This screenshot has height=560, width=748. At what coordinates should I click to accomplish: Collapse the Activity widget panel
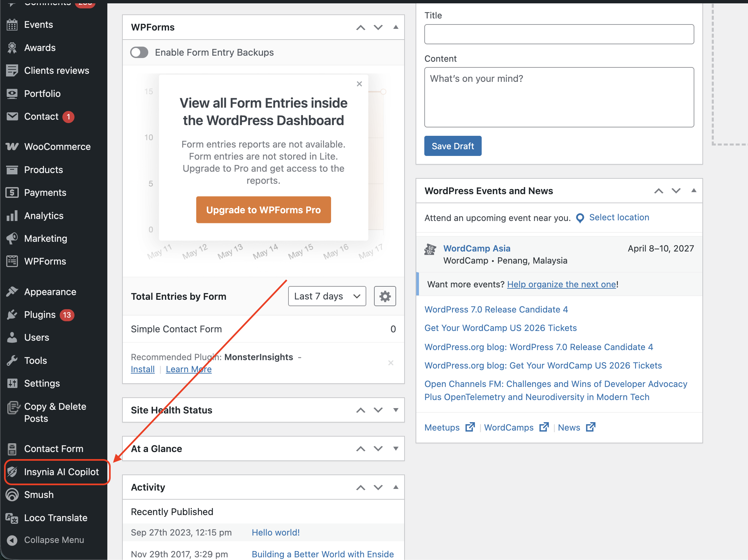tap(396, 487)
